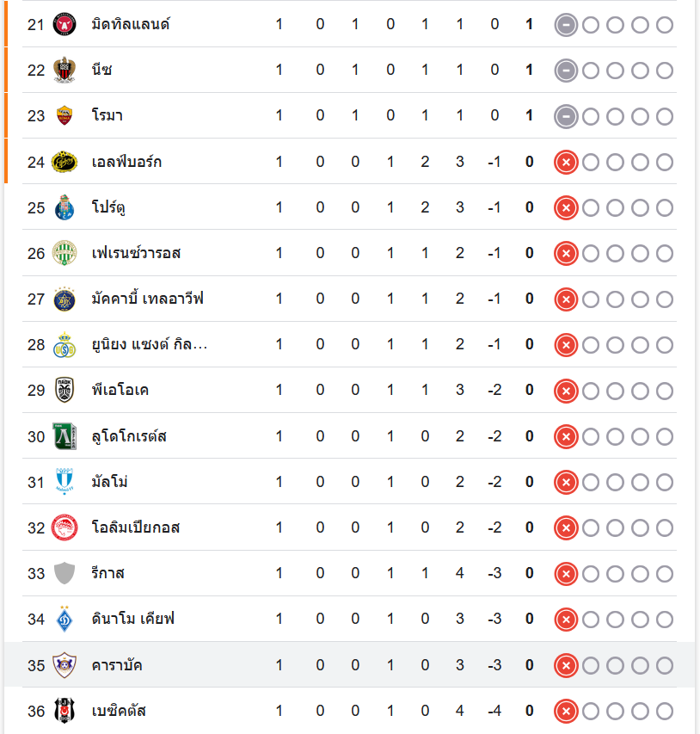
Task: Click the Ferencváros club crest icon
Action: point(64,253)
